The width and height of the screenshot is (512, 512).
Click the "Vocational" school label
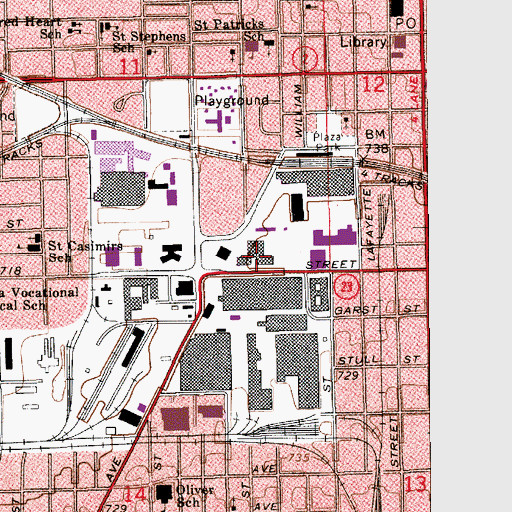click(45, 293)
